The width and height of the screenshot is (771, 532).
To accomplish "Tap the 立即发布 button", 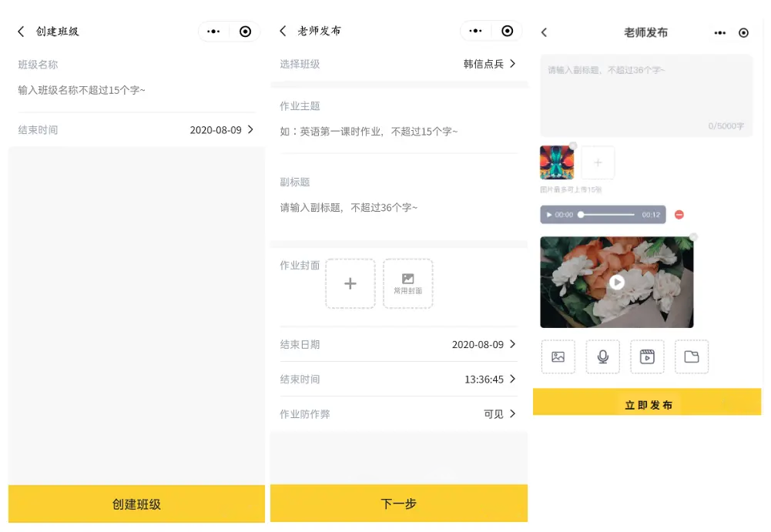I will [x=647, y=402].
